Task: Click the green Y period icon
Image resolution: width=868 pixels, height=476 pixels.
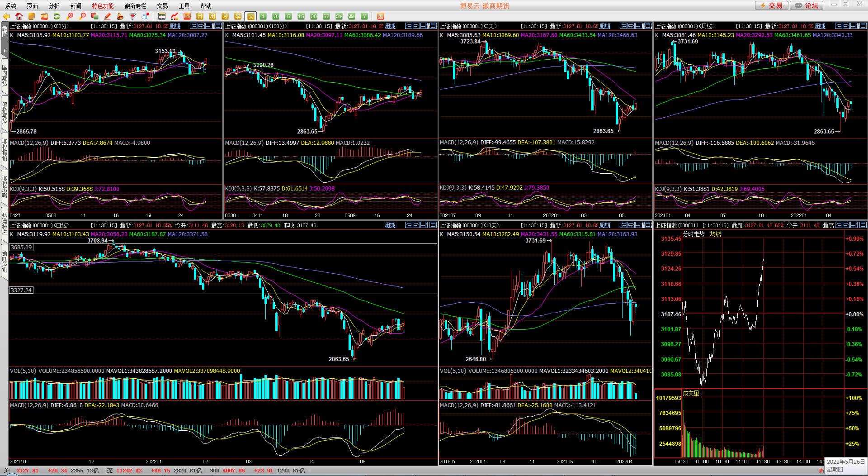Action: pos(364,16)
